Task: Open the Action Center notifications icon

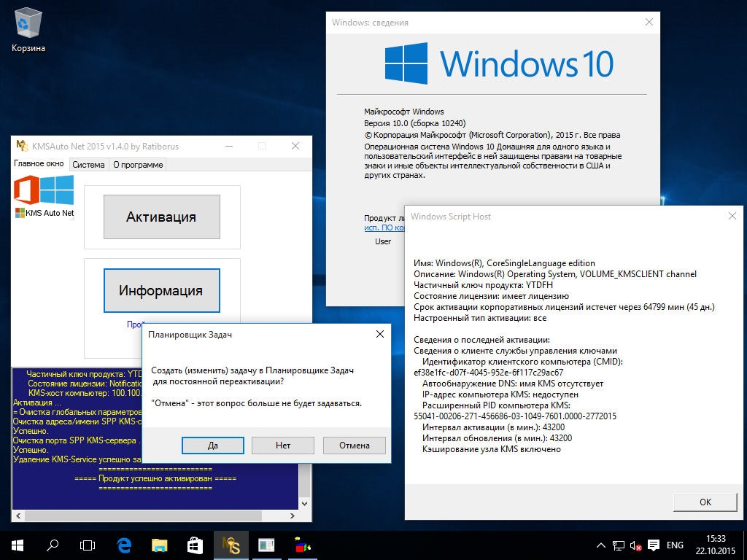Action: [x=654, y=545]
